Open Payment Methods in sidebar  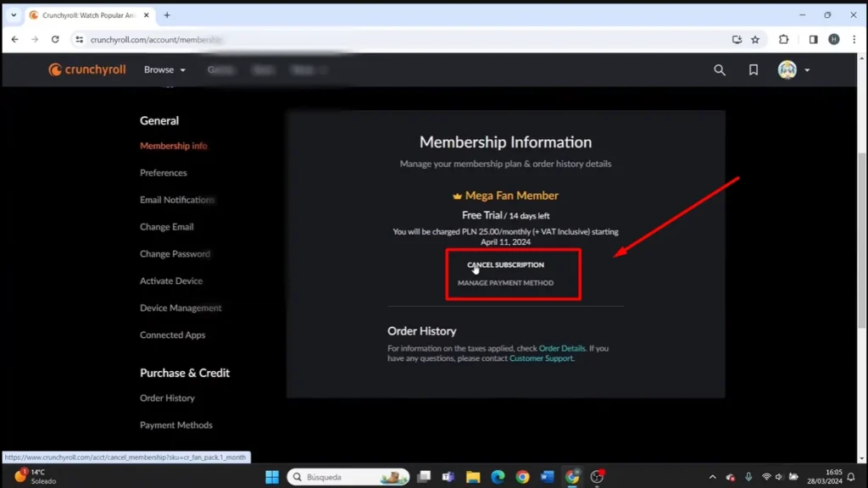click(x=176, y=425)
